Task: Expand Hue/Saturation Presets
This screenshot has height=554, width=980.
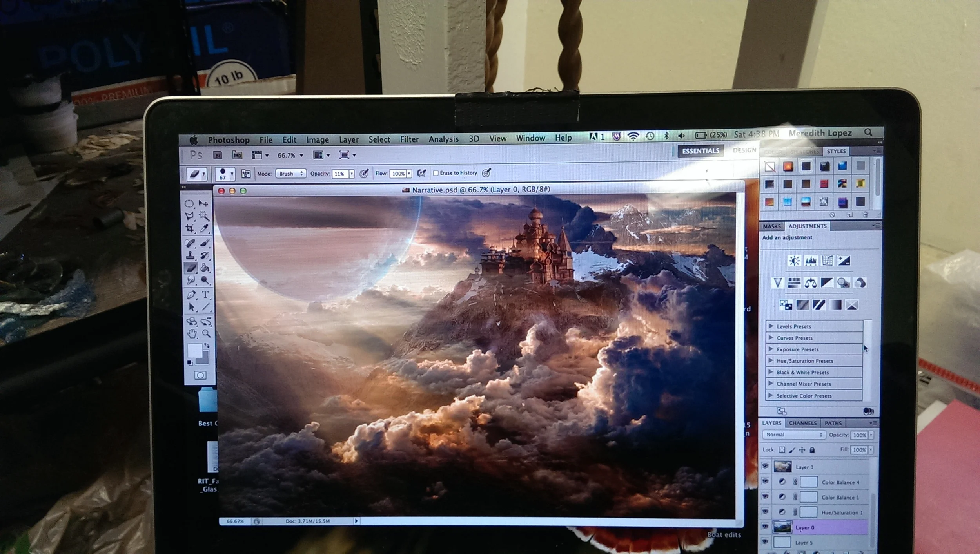Action: 771,360
